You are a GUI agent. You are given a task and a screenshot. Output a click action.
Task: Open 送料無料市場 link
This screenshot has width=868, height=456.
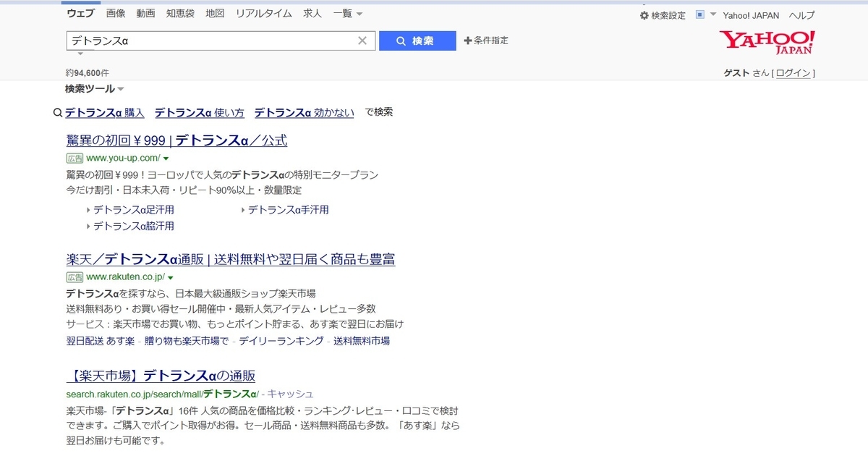pyautogui.click(x=362, y=341)
